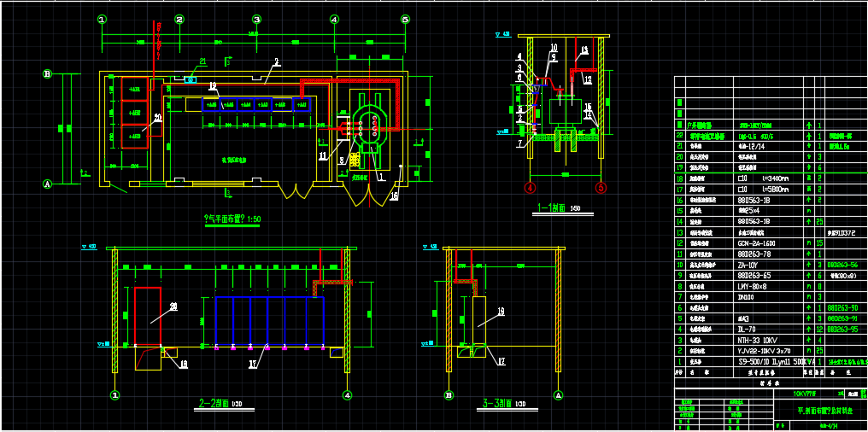868x432 pixels.
Task: Select table cell NTH-33 10KV
Action: 758,340
